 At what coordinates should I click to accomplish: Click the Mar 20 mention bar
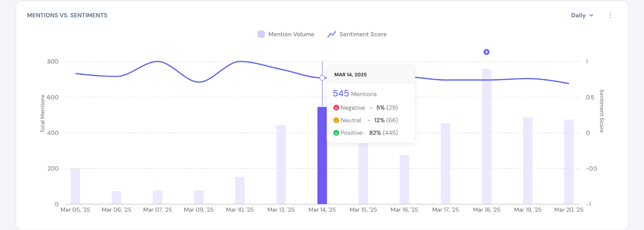coord(569,162)
